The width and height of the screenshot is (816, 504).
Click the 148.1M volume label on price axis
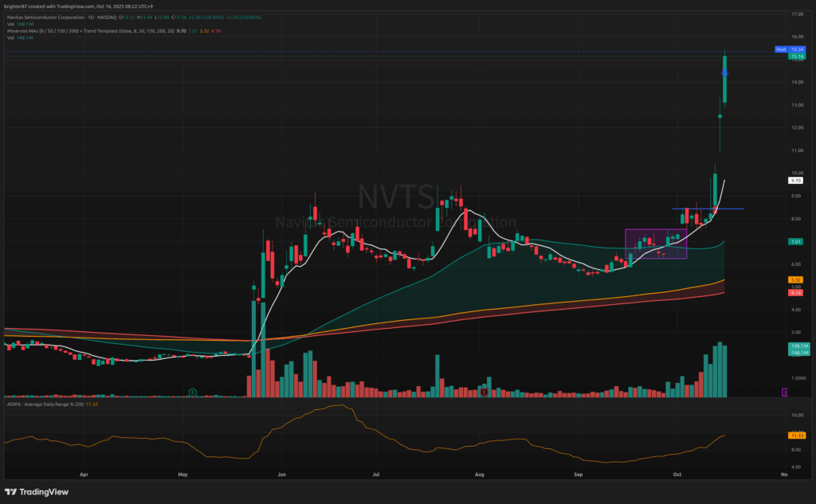click(795, 346)
